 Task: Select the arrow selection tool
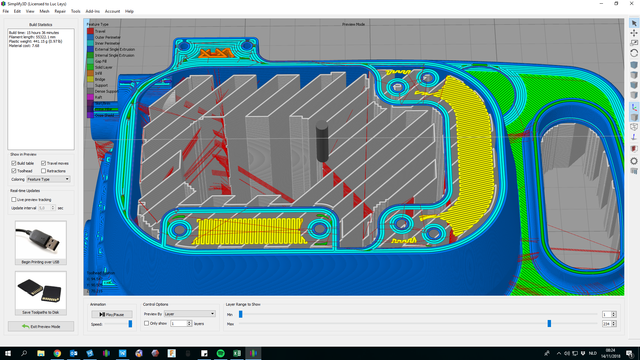[633, 23]
